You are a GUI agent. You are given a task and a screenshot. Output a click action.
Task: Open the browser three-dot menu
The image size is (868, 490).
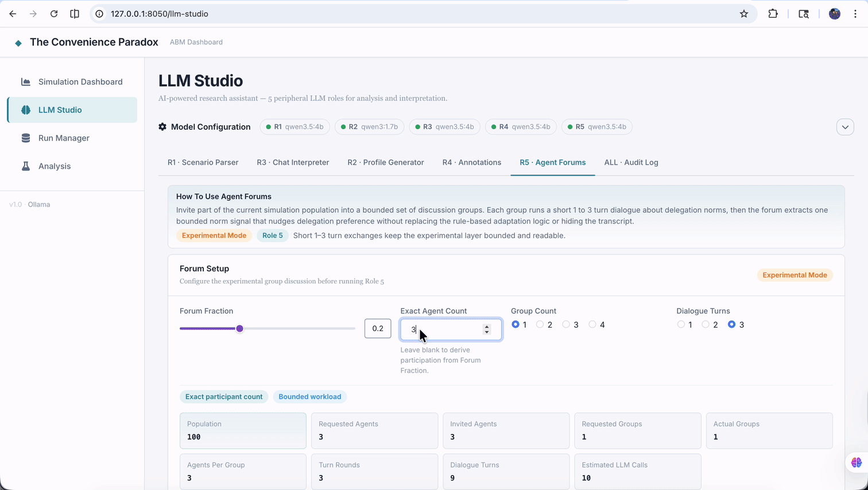[855, 14]
